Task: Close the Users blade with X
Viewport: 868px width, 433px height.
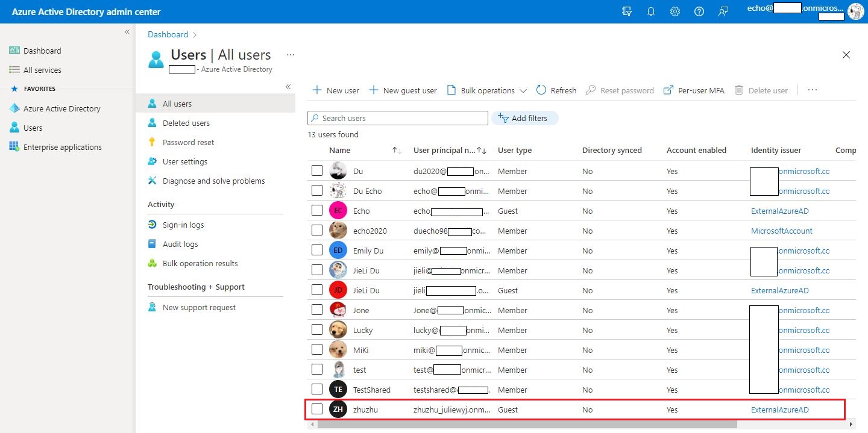Action: pos(846,55)
